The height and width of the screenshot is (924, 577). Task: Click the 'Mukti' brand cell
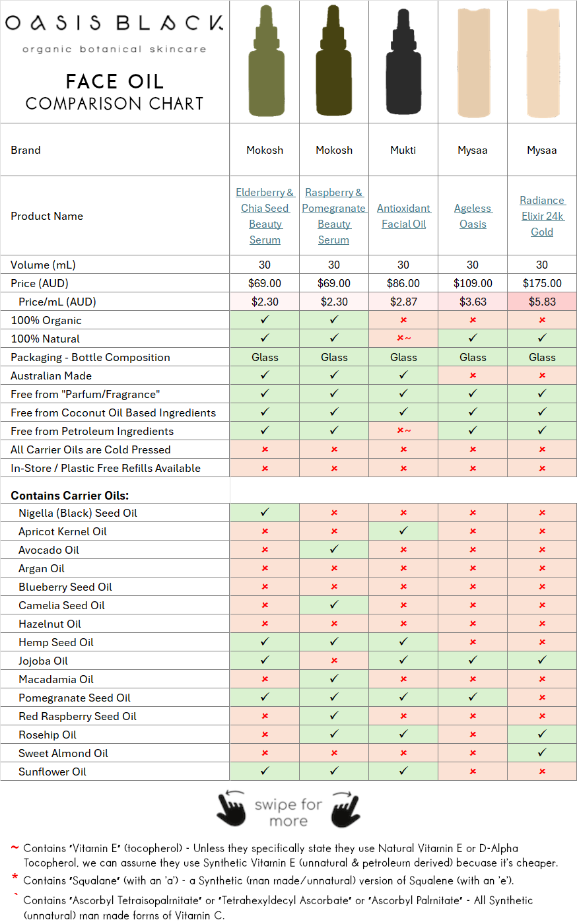click(403, 150)
